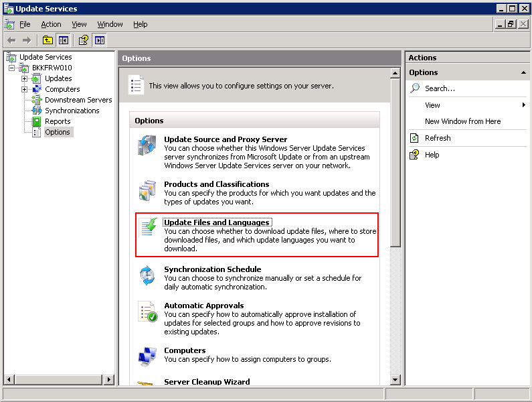Screen dimensions: 532x402
Task: Open the Computers options link
Action: pyautogui.click(x=185, y=350)
